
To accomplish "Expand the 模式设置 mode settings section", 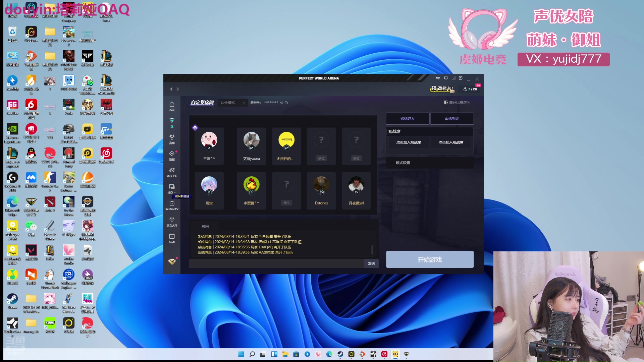I will point(430,163).
